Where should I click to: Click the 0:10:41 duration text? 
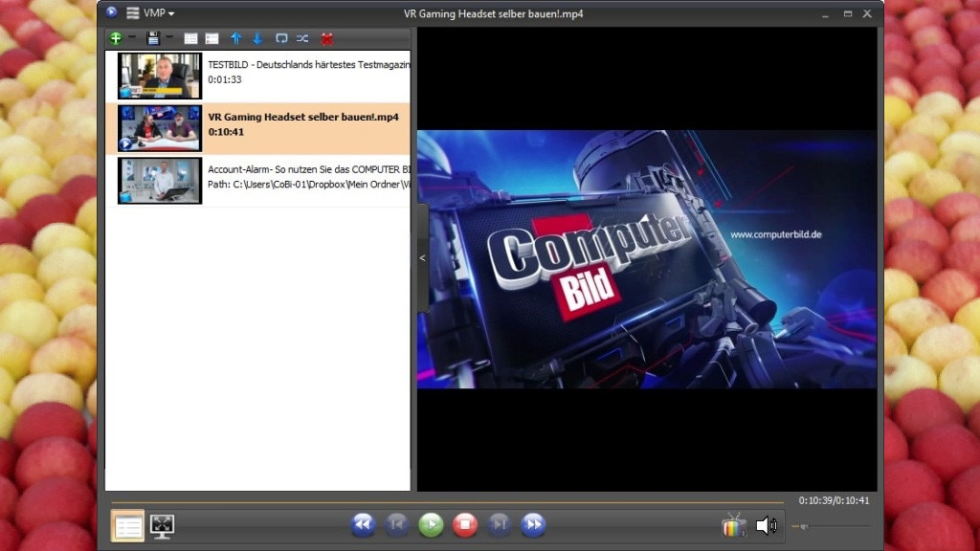226,132
